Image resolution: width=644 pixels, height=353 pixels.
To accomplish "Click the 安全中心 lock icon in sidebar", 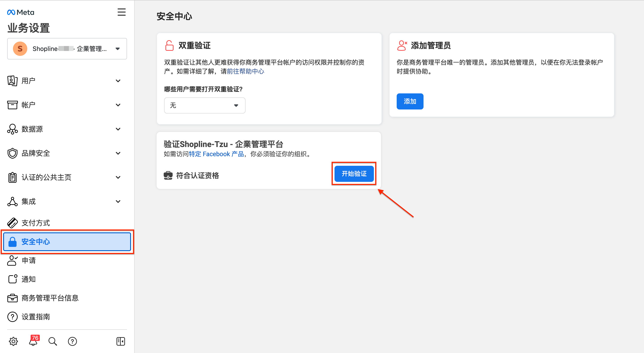I will coord(12,242).
